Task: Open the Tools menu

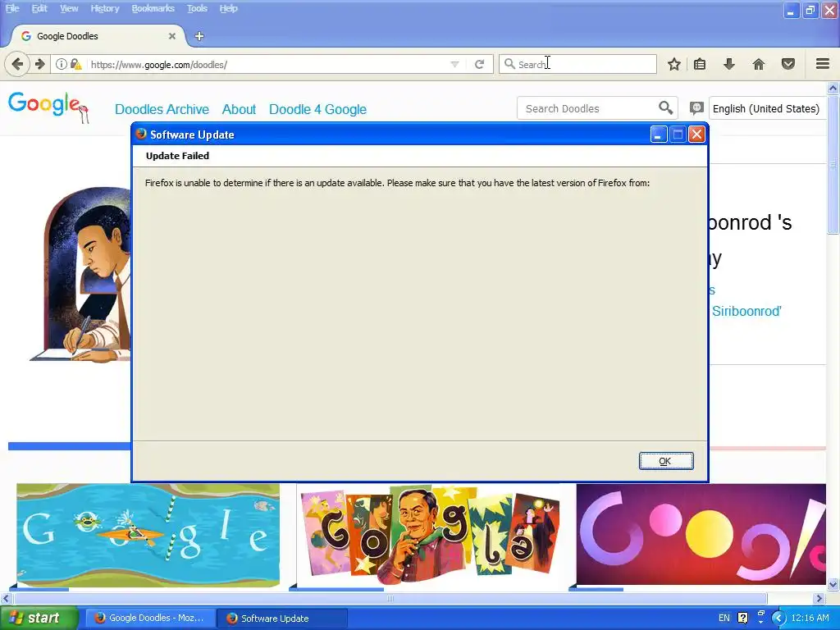Action: [x=197, y=8]
